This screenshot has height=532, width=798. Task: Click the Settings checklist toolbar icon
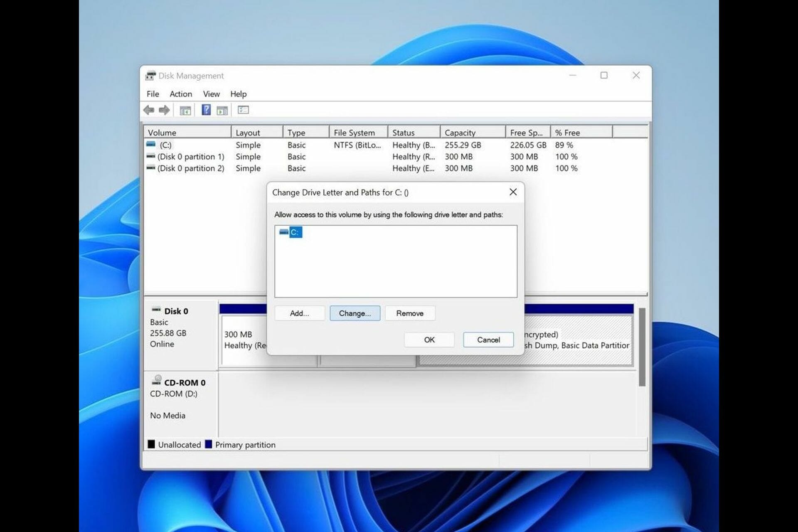[243, 110]
